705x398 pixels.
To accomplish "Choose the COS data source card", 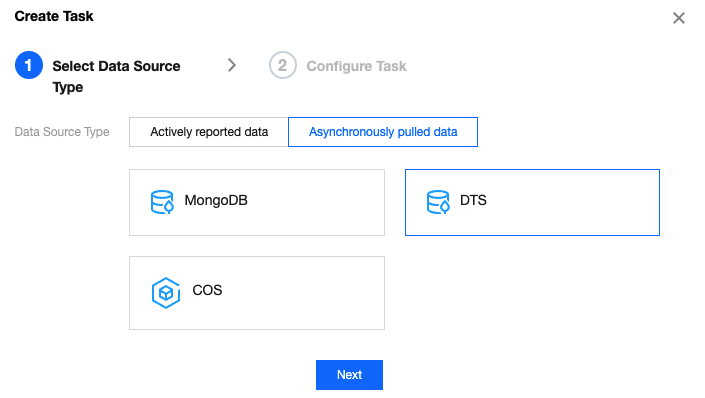I will point(257,293).
